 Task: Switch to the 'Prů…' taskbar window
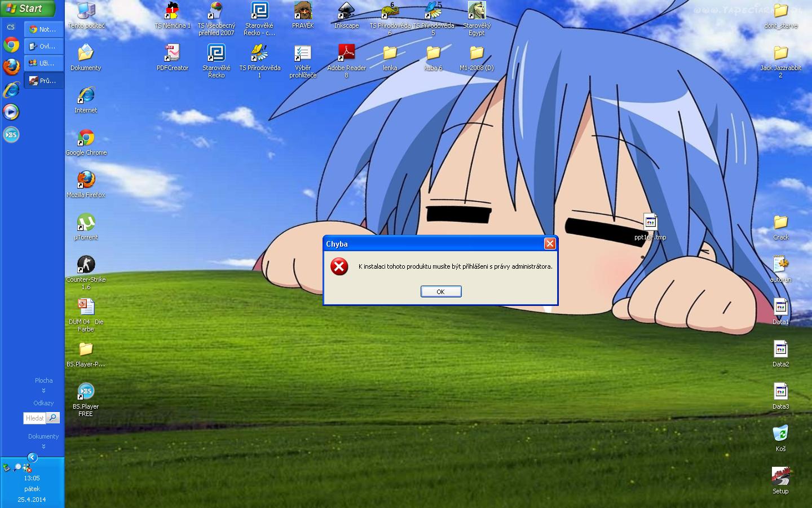tap(43, 81)
